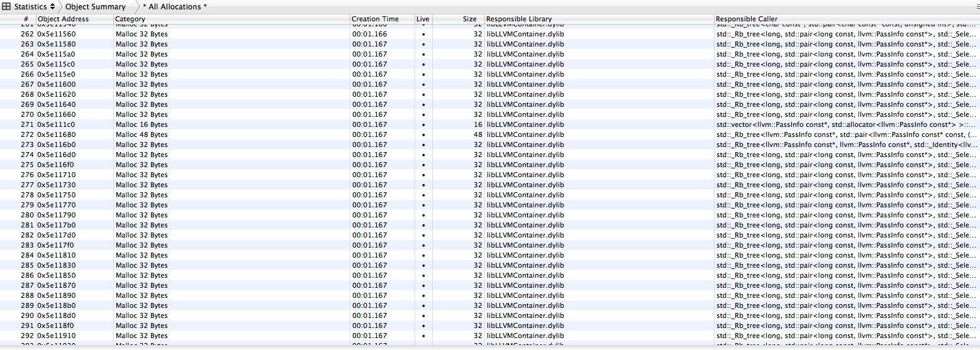This screenshot has height=350, width=980.
Task: Select row with address 0x5e11730
Action: (x=490, y=185)
